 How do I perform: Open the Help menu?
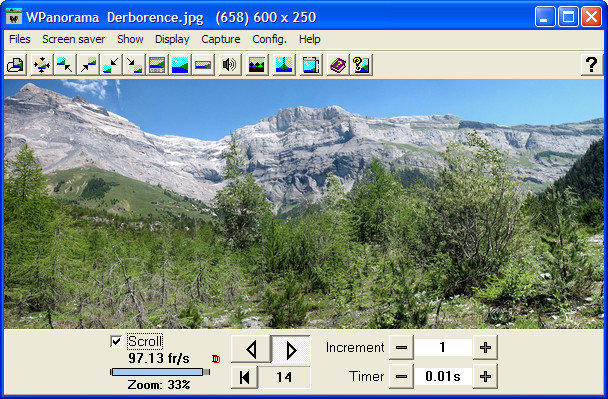pos(309,39)
